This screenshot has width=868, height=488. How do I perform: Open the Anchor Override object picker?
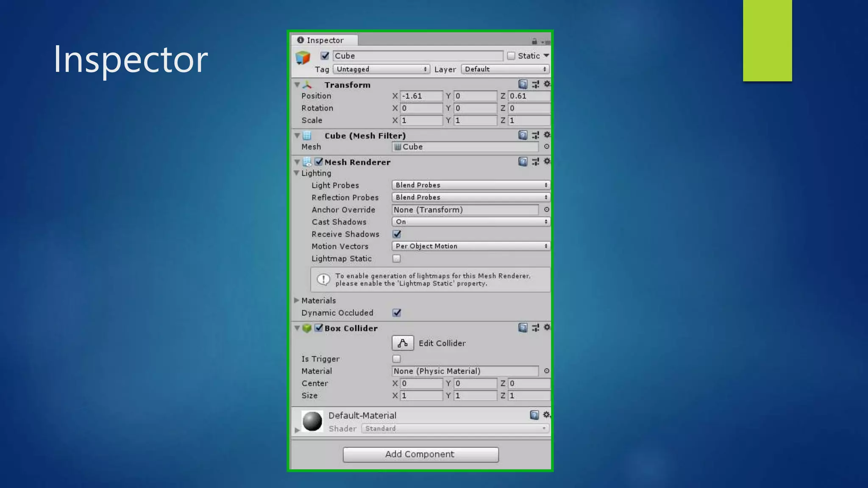(546, 209)
